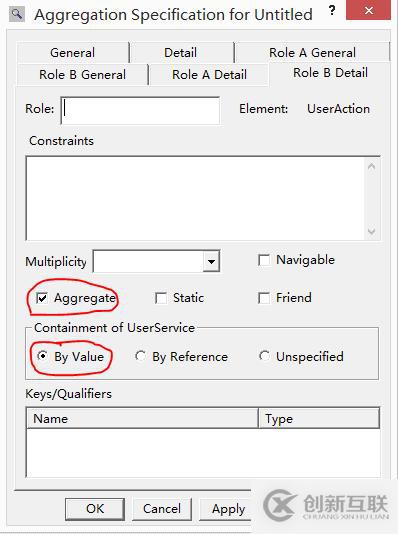Open the Role A Detail tab
This screenshot has width=398, height=534.
[x=209, y=75]
